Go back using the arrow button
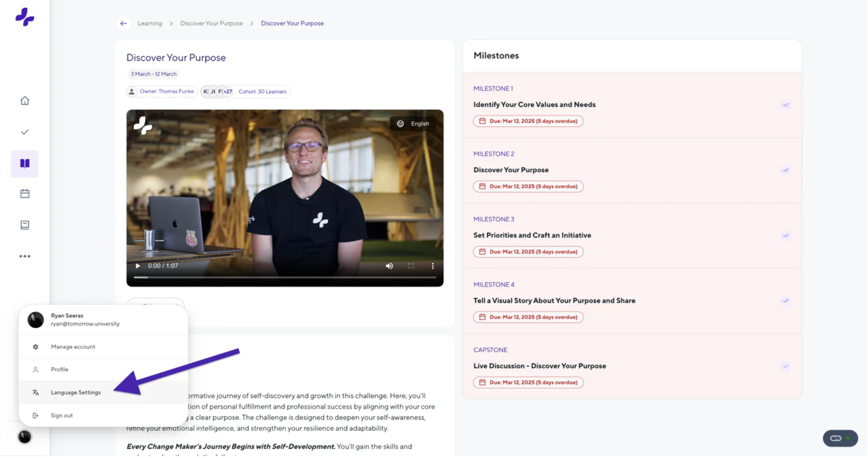 point(124,23)
